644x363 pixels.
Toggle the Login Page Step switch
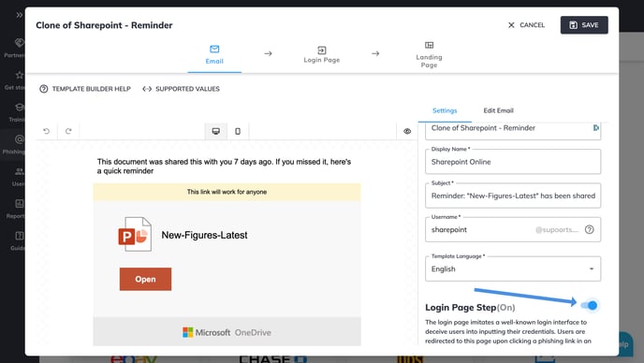tap(590, 305)
